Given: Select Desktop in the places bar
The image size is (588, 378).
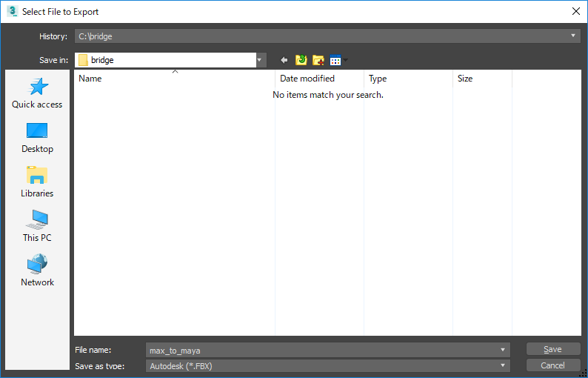Looking at the screenshot, I should 37,138.
